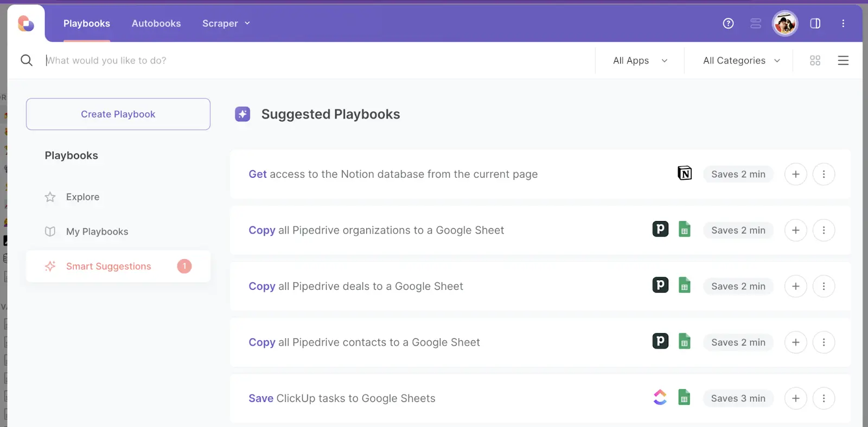
Task: Toggle the side panel layout icon
Action: (815, 23)
